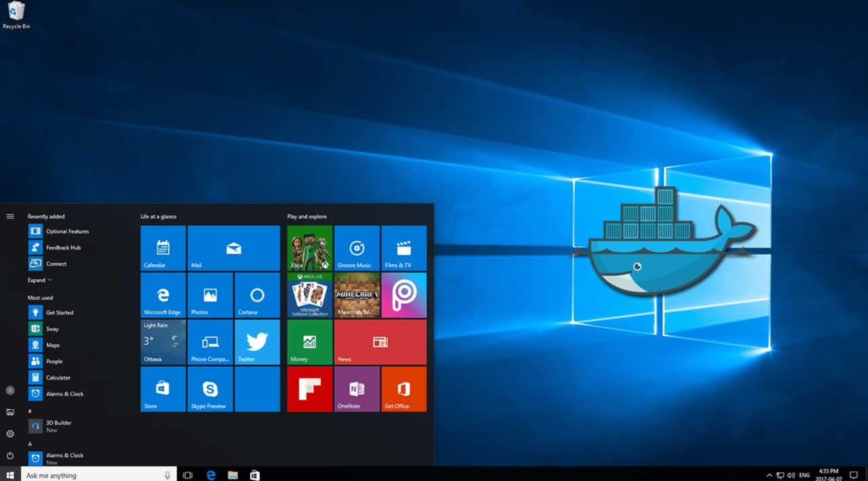Screen dimensions: 868x481
Task: Open the Action Center notification icon
Action: pyautogui.click(x=853, y=476)
